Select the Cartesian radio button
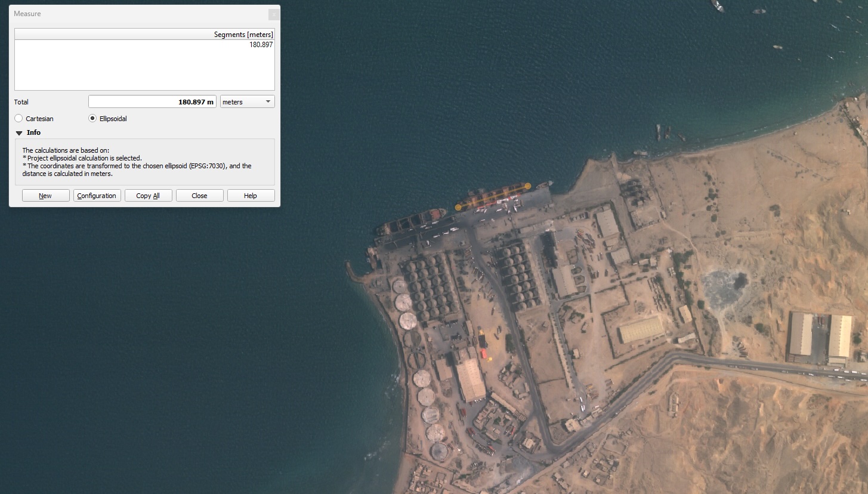 18,119
